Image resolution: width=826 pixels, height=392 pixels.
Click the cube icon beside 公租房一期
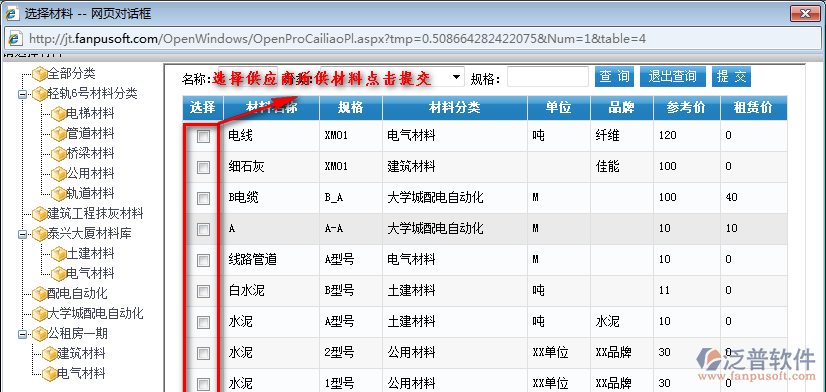(40, 334)
